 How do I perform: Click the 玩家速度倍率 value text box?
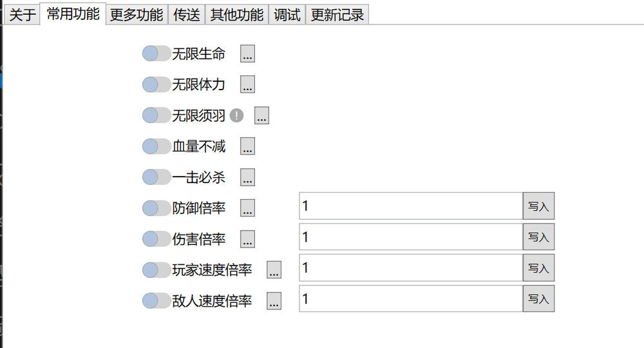pos(411,268)
